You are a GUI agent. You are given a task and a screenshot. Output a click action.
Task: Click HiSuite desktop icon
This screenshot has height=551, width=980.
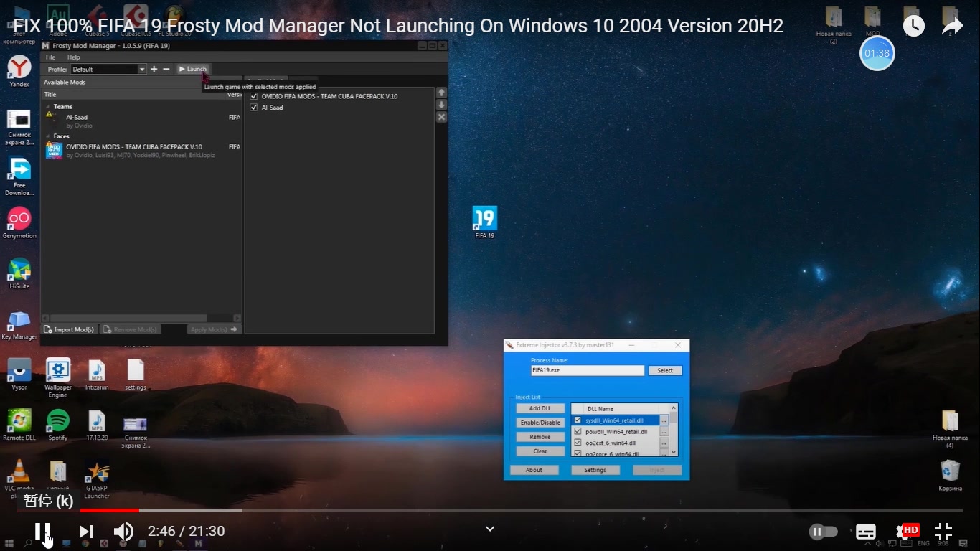(x=19, y=273)
